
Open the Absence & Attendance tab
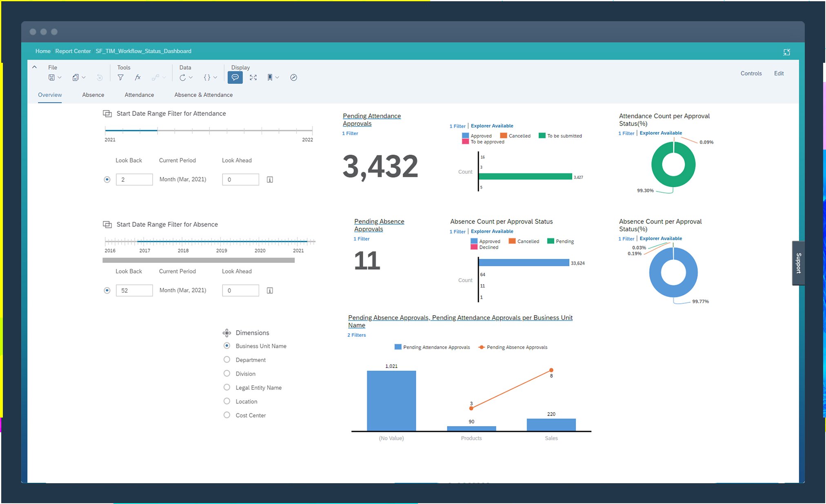203,95
